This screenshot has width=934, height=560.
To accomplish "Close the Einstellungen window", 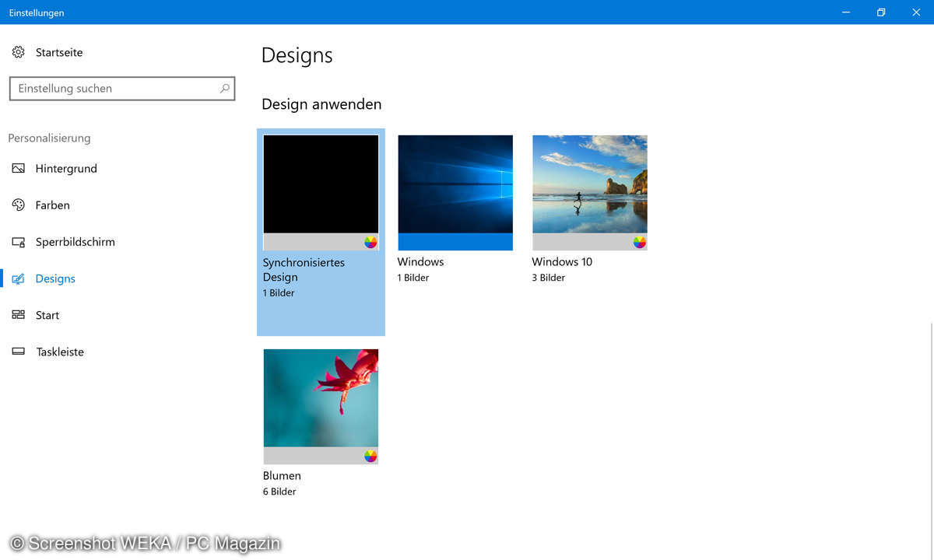I will pyautogui.click(x=916, y=12).
